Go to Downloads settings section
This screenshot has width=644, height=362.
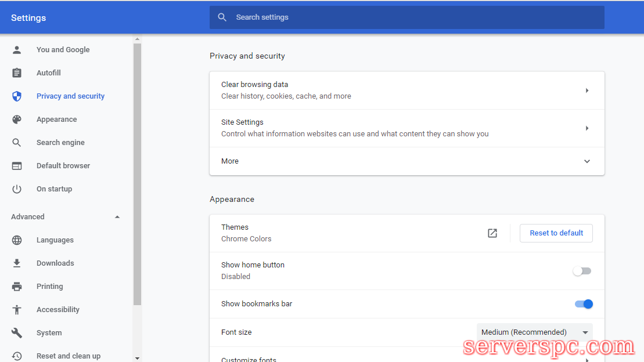point(55,263)
